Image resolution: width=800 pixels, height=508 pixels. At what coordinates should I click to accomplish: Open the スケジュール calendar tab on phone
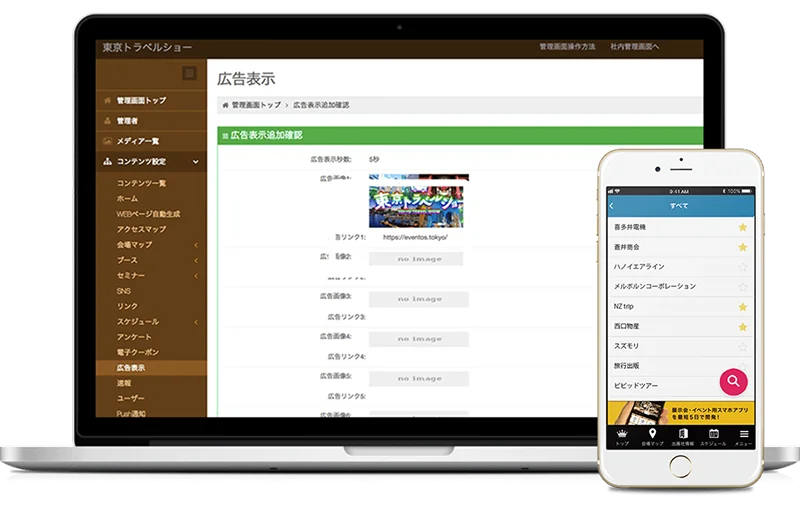[x=713, y=435]
